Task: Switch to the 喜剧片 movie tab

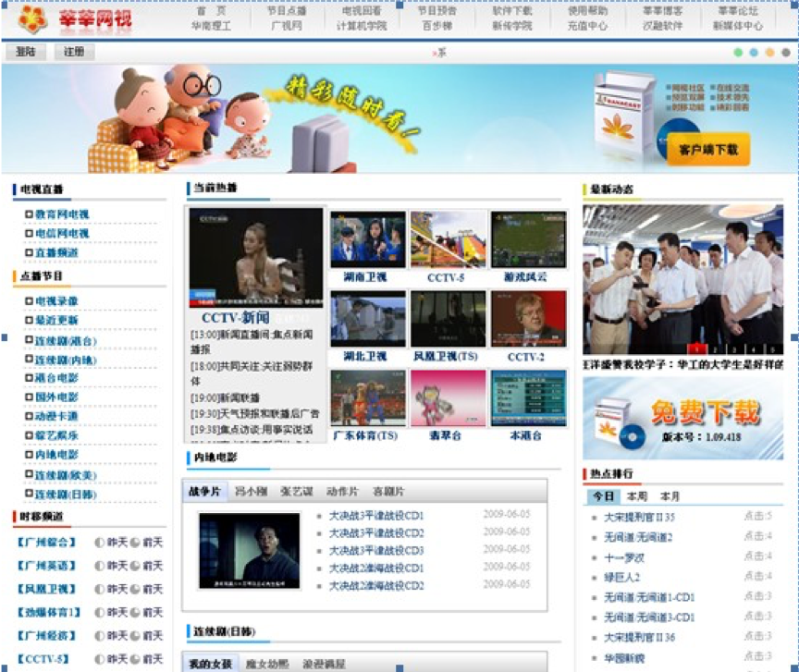Action: tap(388, 492)
